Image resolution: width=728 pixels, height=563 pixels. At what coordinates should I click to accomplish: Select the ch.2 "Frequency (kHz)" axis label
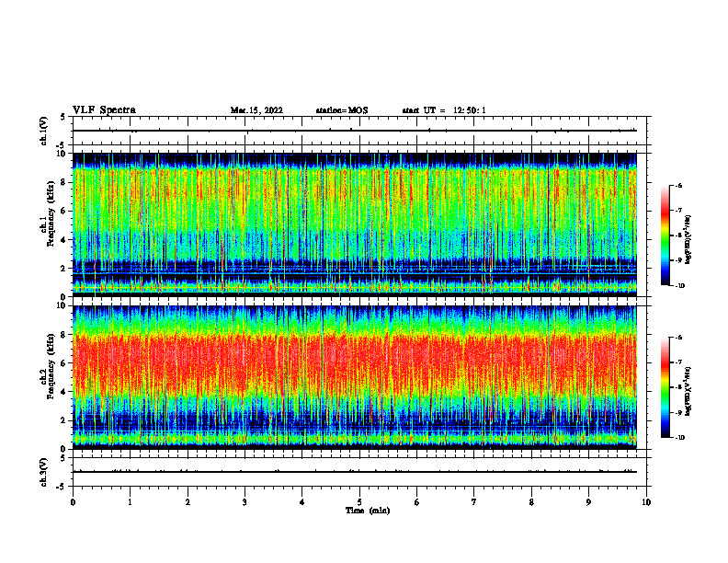pos(51,366)
